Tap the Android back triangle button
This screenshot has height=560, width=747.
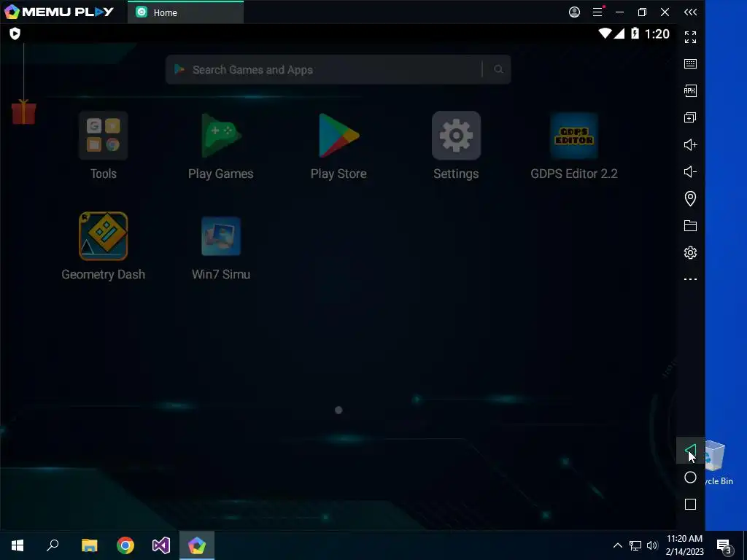(690, 451)
